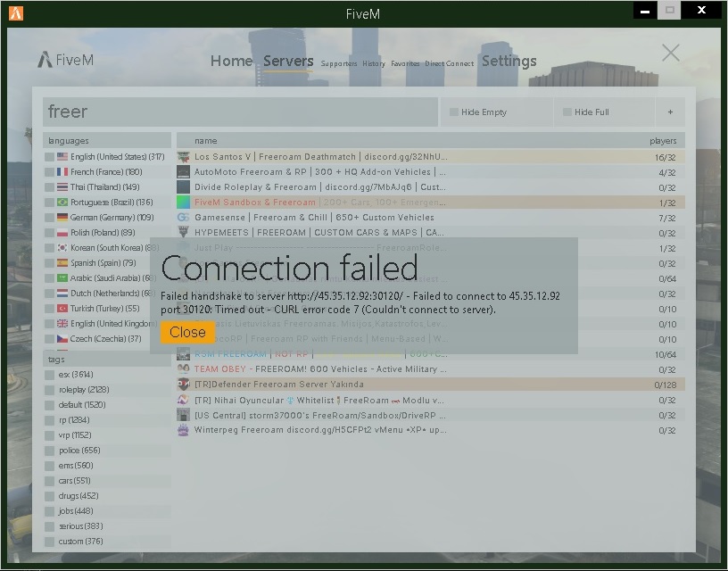Click the orange FiveM title bar icon
Screen dimensions: 728x571
16,13
